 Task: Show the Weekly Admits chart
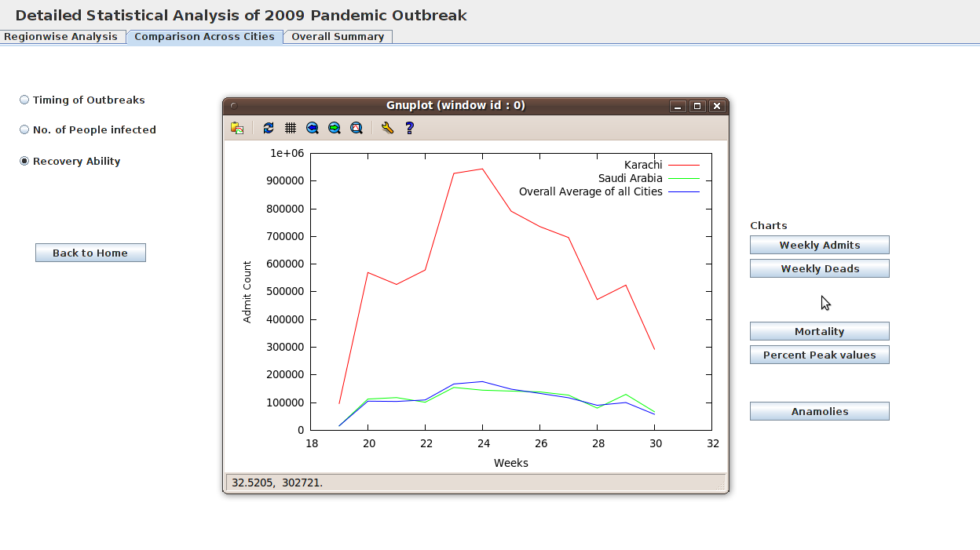point(820,245)
